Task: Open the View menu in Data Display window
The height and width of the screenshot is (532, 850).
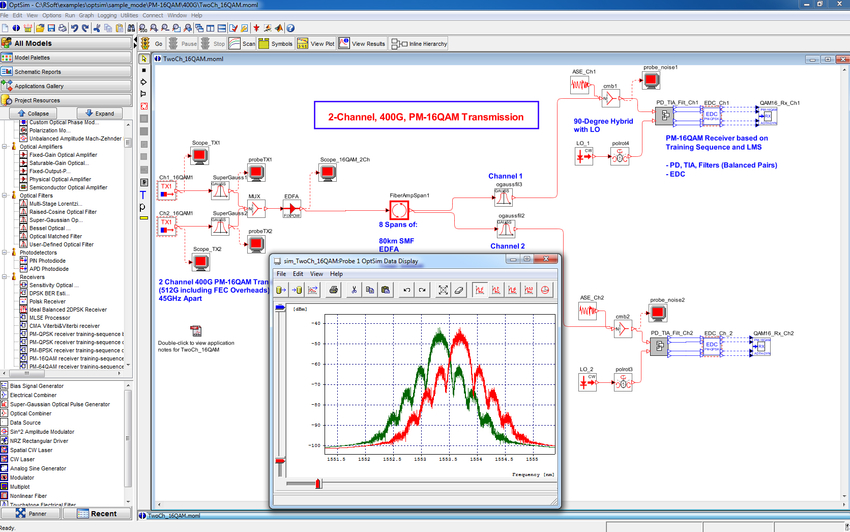Action: (316, 273)
